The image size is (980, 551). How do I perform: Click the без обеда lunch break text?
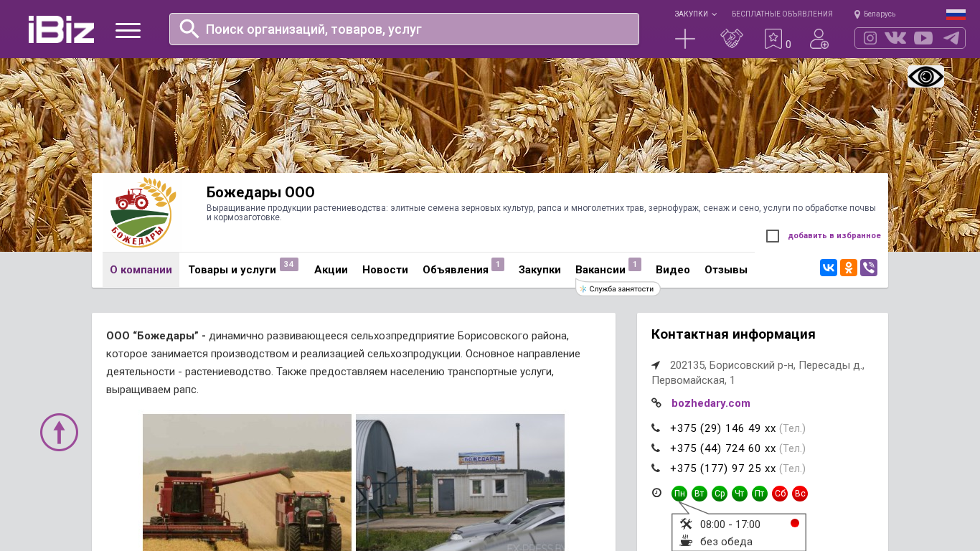click(726, 542)
